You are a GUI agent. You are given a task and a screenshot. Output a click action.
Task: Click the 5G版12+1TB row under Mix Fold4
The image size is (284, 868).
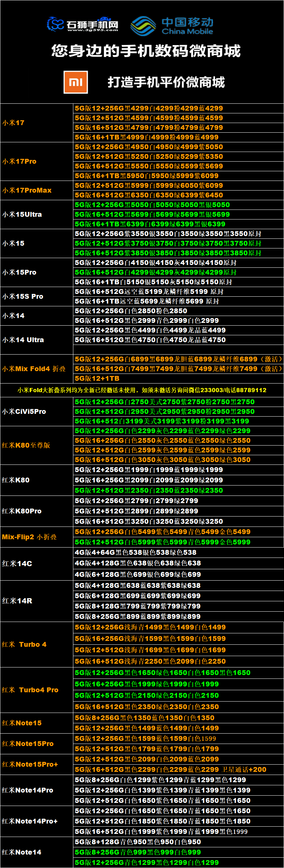[x=97, y=378]
